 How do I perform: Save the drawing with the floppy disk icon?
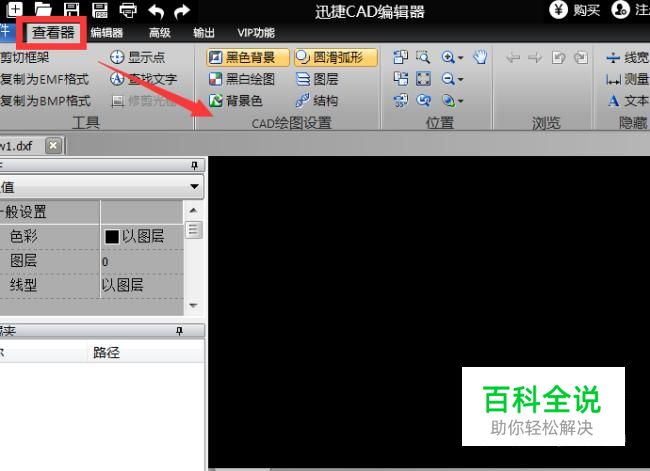pyautogui.click(x=71, y=10)
